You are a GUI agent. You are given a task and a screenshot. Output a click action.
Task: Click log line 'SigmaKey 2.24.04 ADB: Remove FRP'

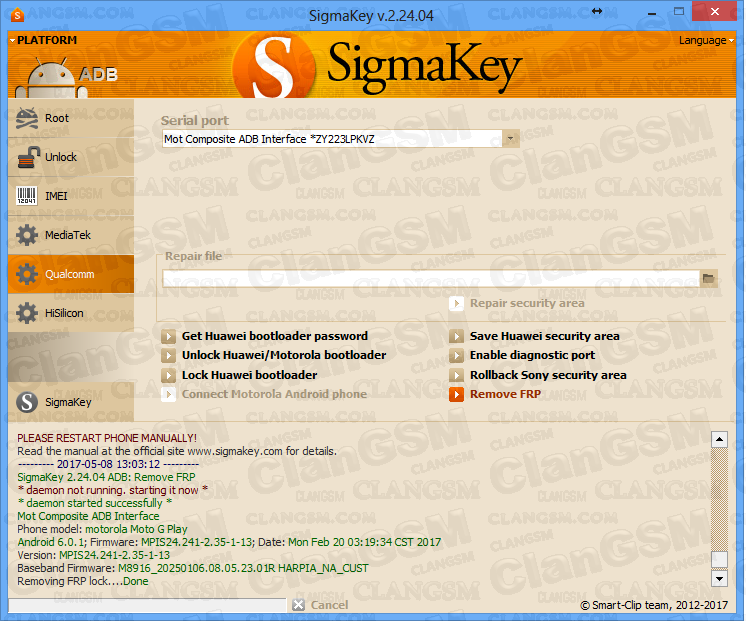tap(106, 477)
